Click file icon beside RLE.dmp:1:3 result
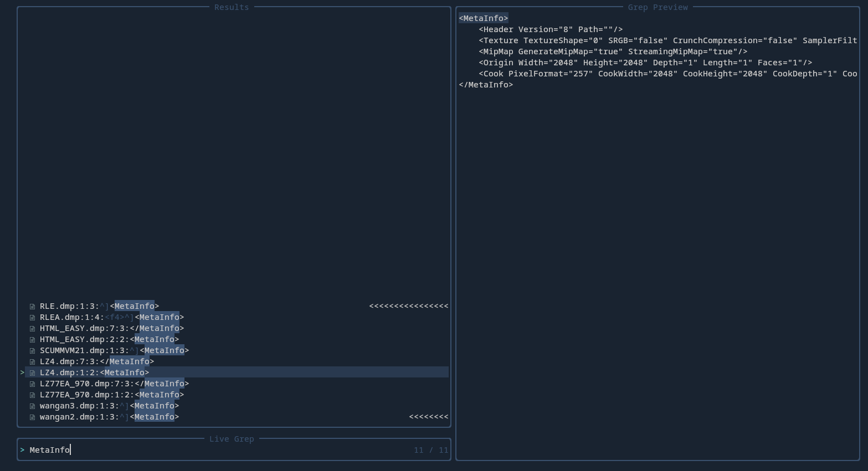Image resolution: width=868 pixels, height=471 pixels. pyautogui.click(x=33, y=306)
